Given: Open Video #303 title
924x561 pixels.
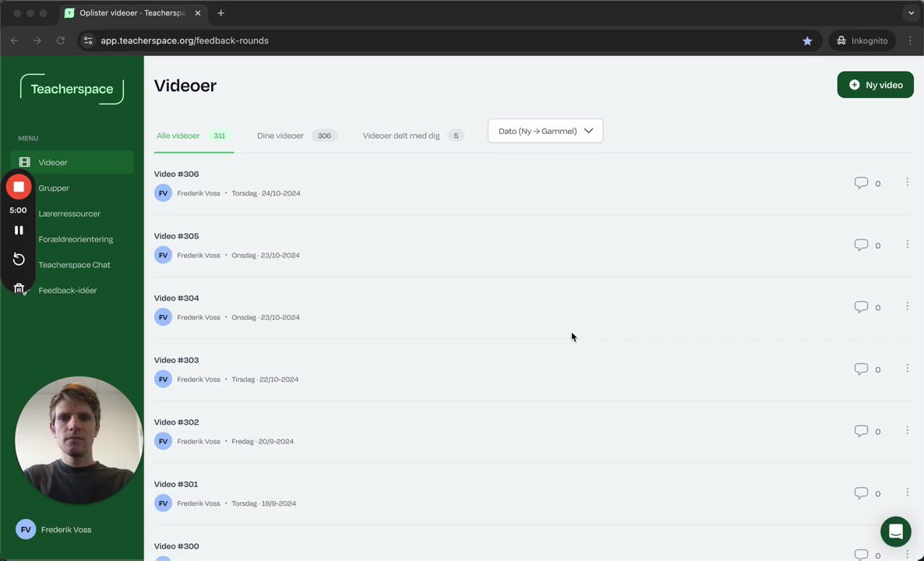Looking at the screenshot, I should (176, 360).
